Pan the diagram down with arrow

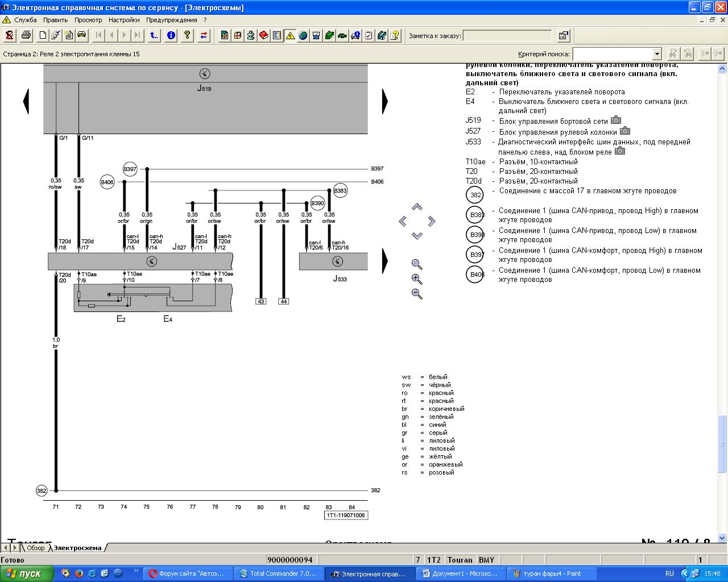tap(417, 235)
